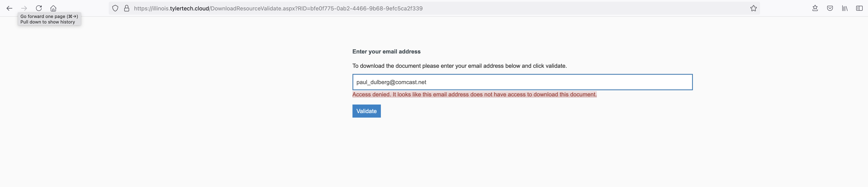Click the download instructions sentence

[460, 66]
